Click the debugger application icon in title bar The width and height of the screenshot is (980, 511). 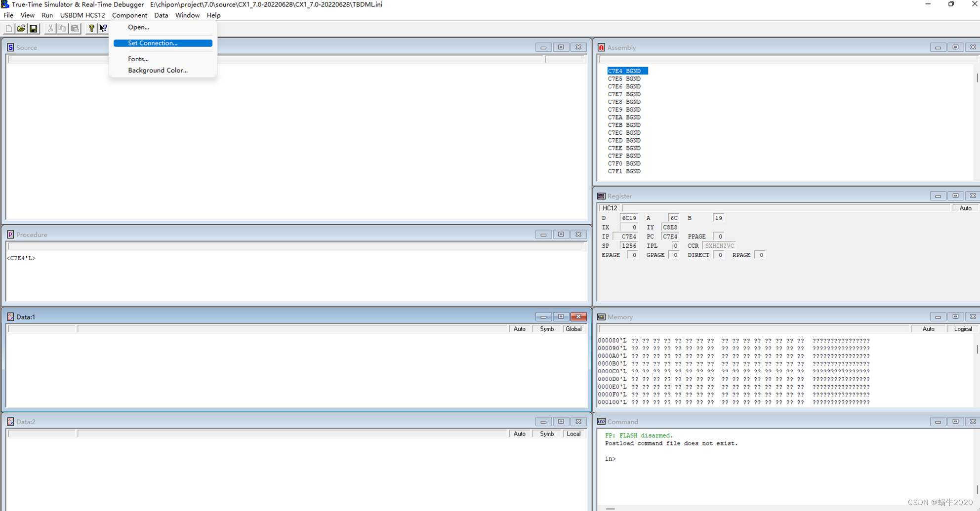point(5,4)
